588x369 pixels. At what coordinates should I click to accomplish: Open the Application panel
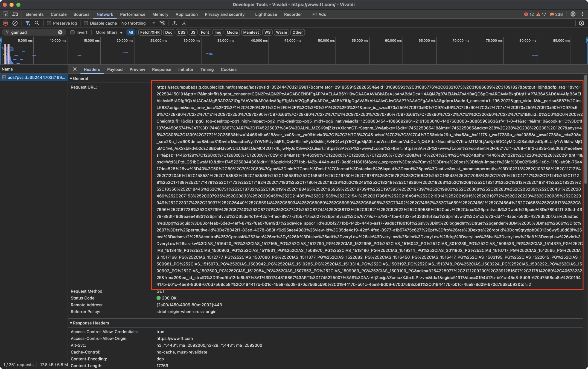pyautogui.click(x=187, y=14)
